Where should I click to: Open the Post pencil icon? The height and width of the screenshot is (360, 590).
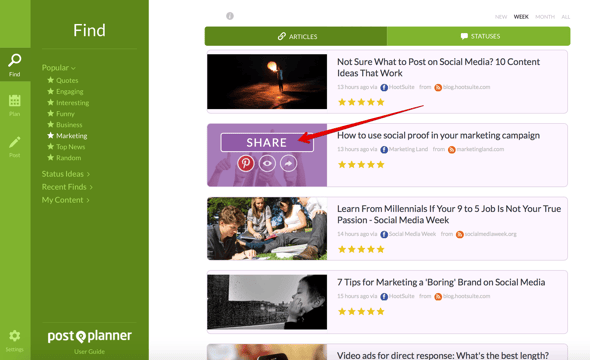(x=15, y=142)
